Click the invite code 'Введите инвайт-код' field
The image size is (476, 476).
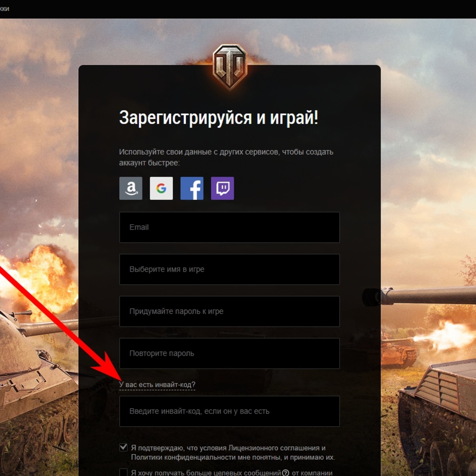(229, 411)
